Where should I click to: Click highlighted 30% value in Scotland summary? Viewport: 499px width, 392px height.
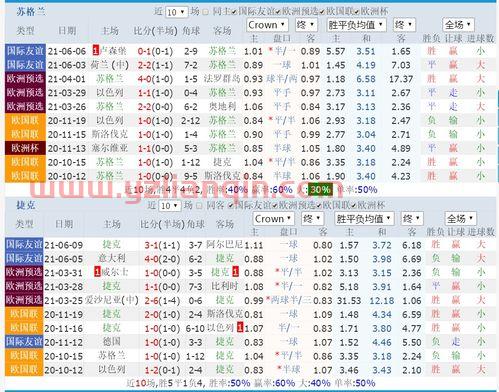click(320, 190)
